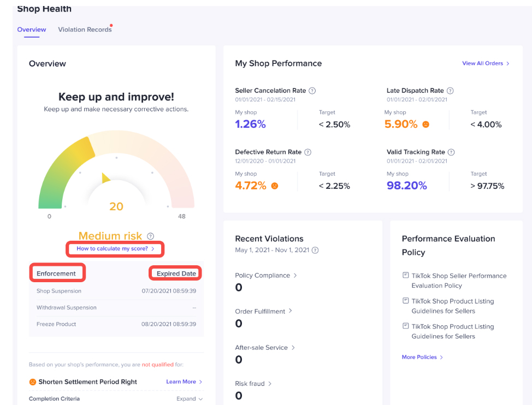Switch to the Violation Records tab

(x=85, y=29)
